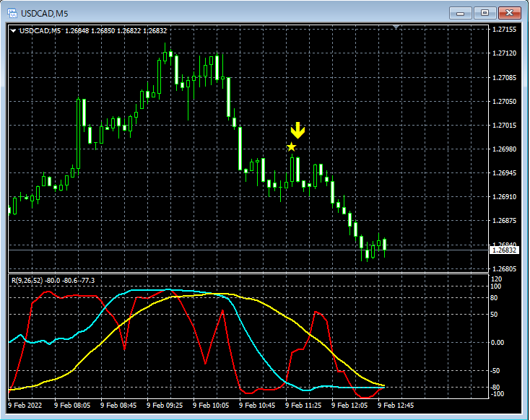Click the chart window icon beside USDCAD,M5 title

tap(12, 14)
